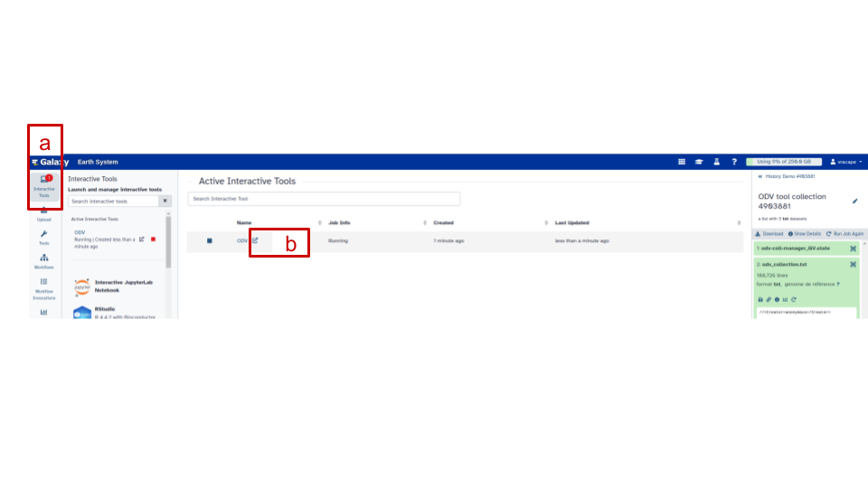Sort table by the Created column

coord(443,222)
